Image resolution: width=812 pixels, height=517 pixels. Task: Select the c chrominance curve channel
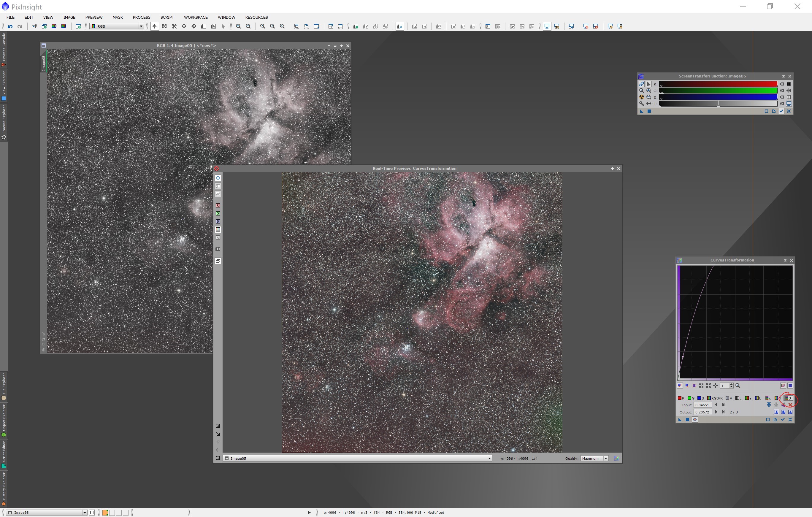[768, 398]
